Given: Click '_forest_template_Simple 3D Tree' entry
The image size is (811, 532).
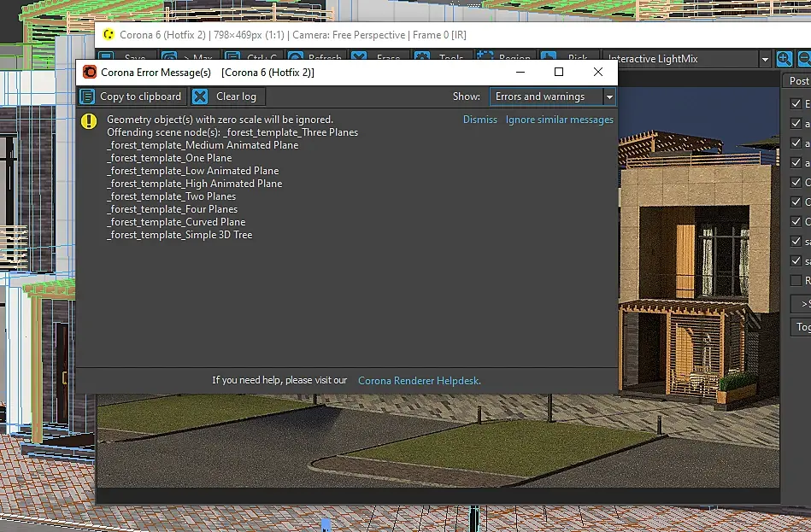Looking at the screenshot, I should [179, 235].
